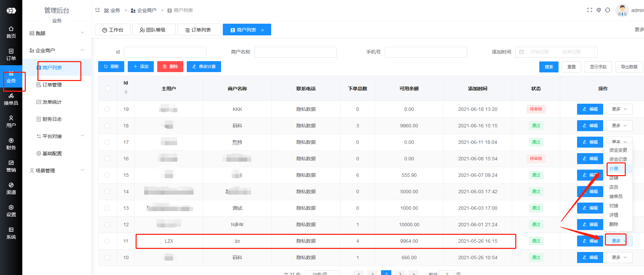Click the 显示字段 button
Viewport: 644px width, 275px height.
(x=598, y=67)
